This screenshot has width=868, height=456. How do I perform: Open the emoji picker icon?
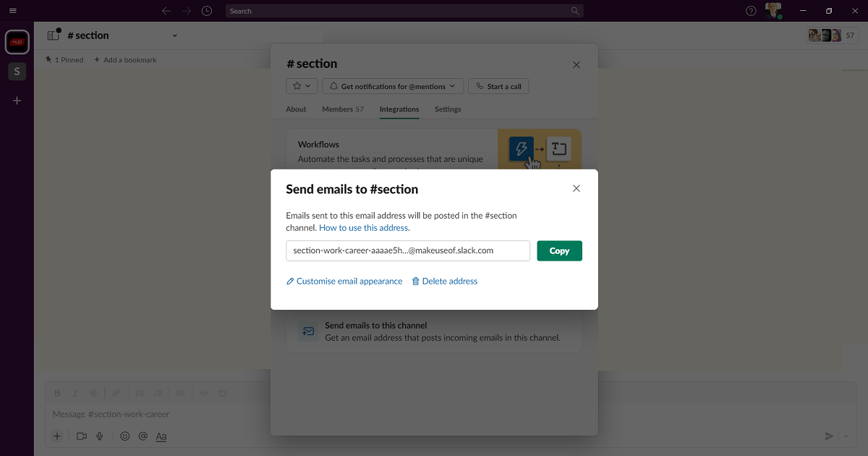click(x=124, y=436)
